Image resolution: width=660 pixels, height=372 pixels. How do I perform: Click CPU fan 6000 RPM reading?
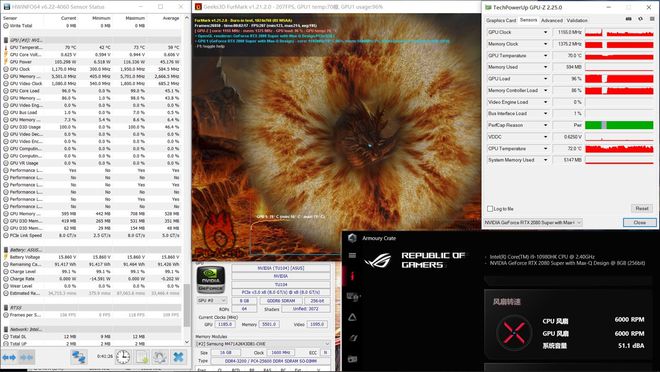(629, 319)
